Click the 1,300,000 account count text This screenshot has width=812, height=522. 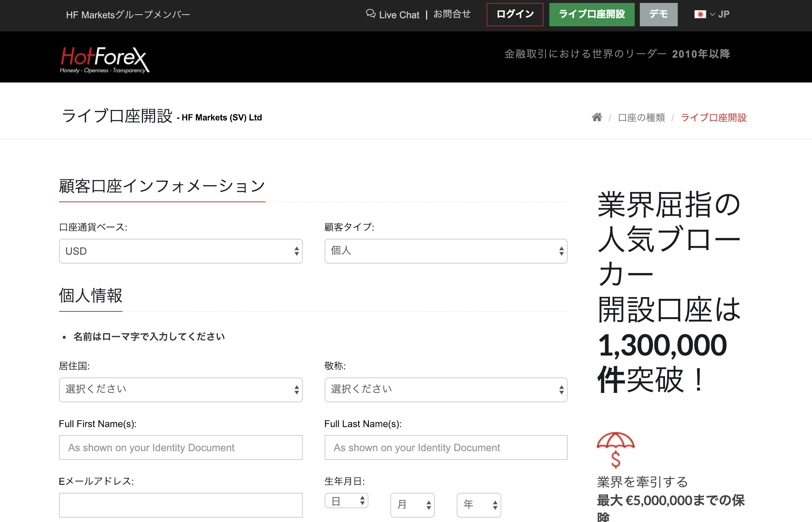click(662, 345)
